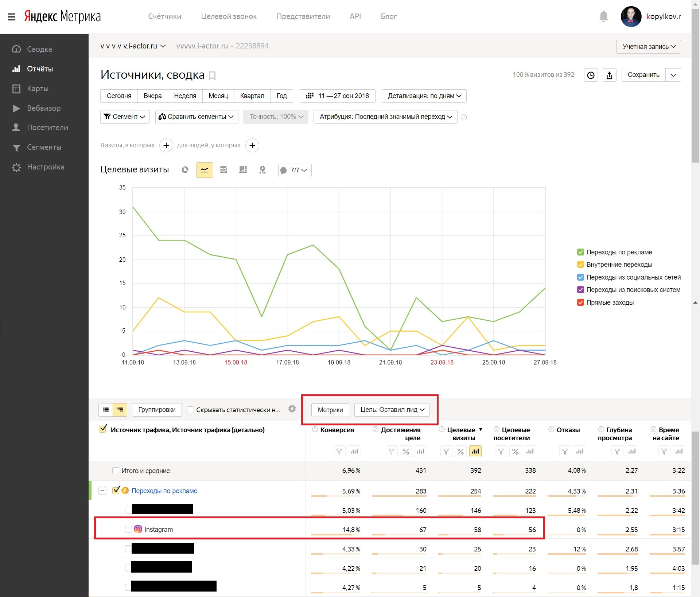The image size is (700, 597).
Task: Open Посетители in the sidebar
Action: (47, 128)
